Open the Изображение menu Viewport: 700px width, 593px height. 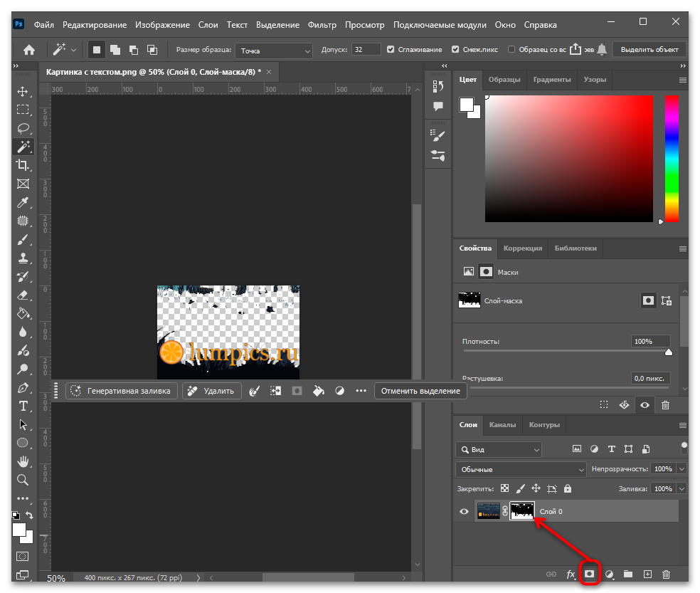pyautogui.click(x=162, y=25)
